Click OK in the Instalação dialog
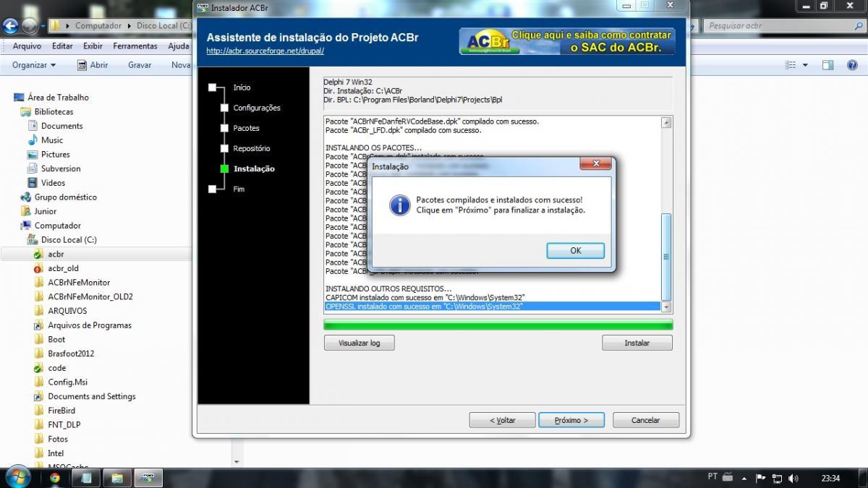Viewport: 868px width, 488px height. tap(576, 251)
